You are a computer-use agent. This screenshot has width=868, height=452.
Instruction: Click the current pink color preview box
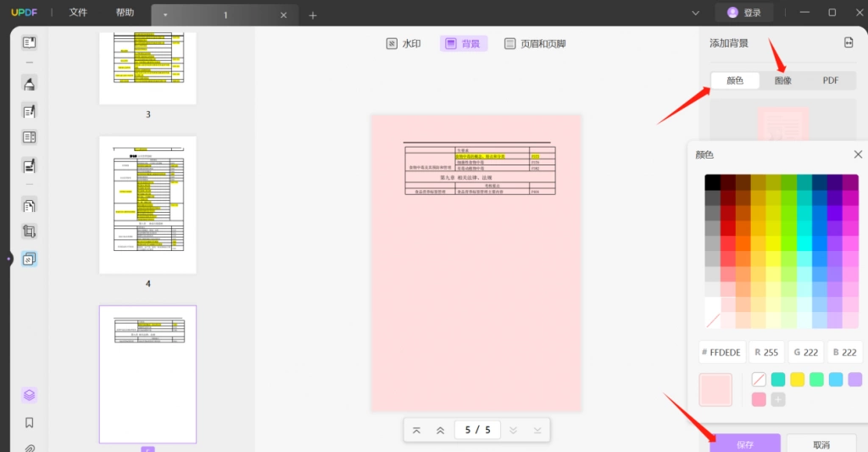[715, 389]
